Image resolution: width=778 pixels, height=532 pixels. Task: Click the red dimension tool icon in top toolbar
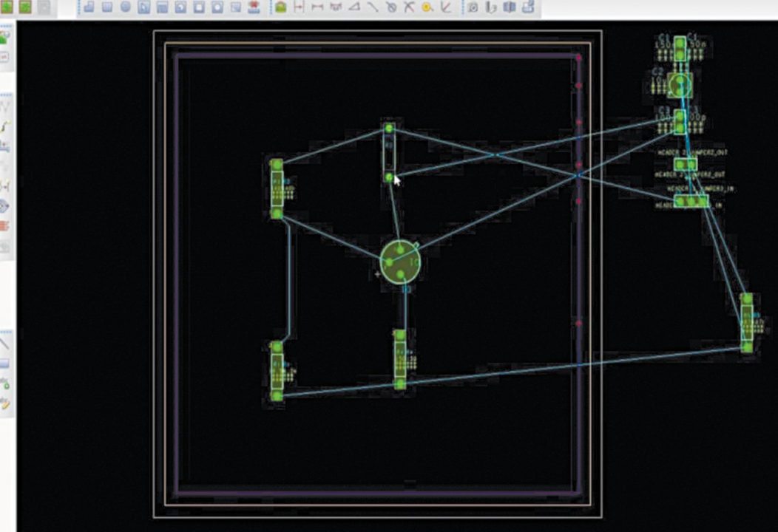[299, 7]
